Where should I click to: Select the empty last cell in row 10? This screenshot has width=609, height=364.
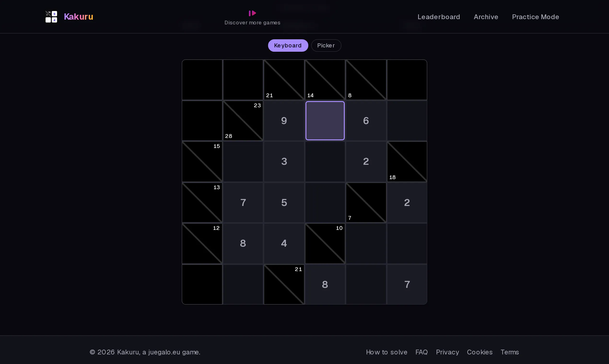[x=407, y=244]
